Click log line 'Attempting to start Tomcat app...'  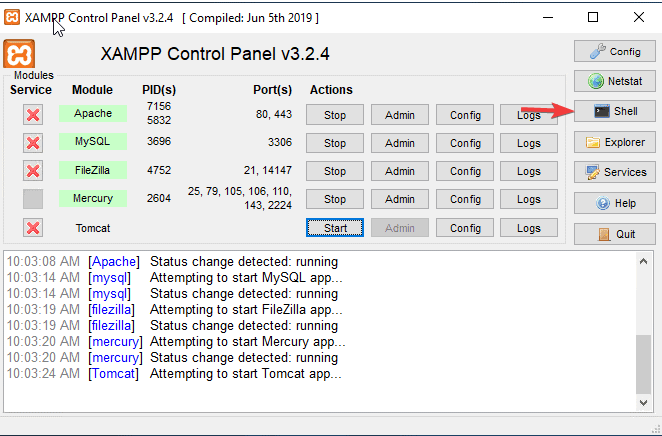[246, 374]
